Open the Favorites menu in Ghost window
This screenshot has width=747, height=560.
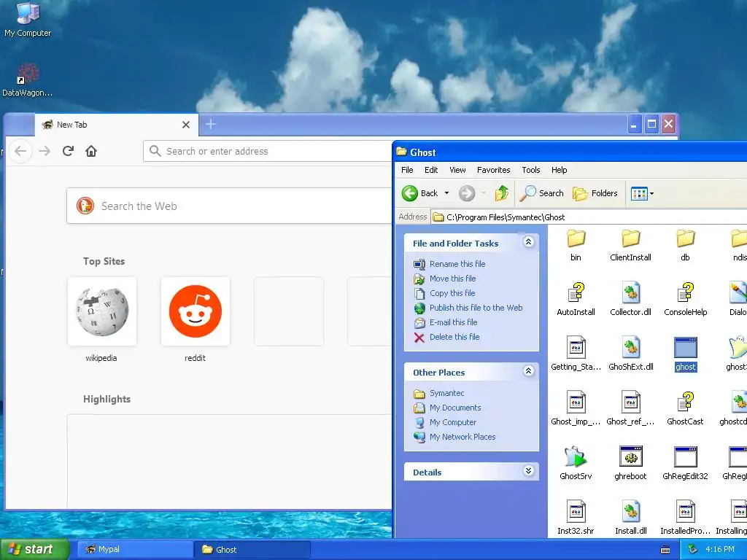(494, 170)
